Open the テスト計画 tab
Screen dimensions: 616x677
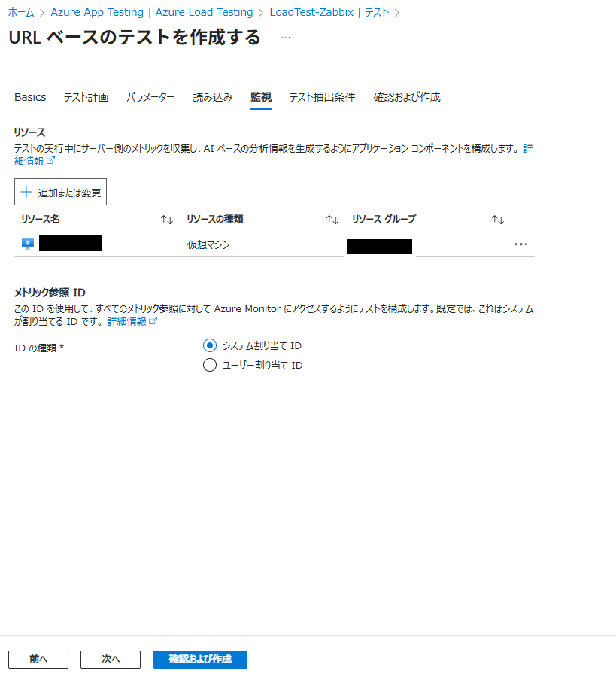click(x=86, y=97)
